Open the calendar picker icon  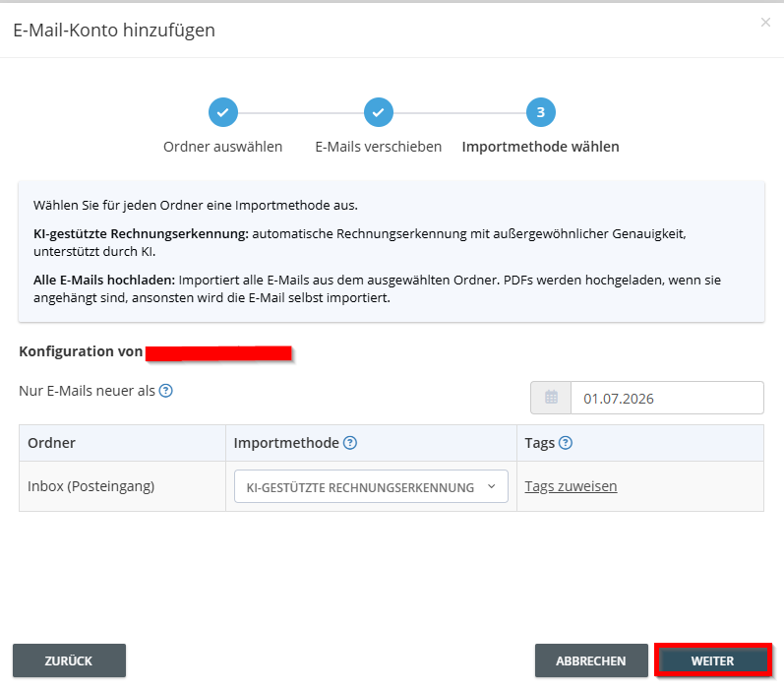[x=551, y=398]
